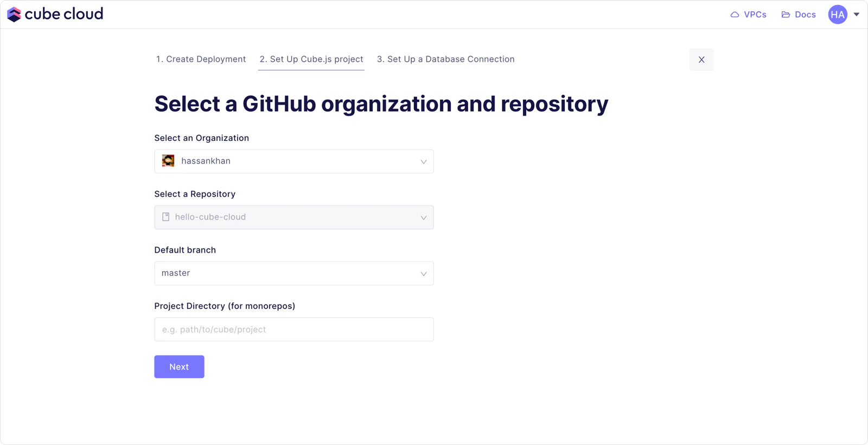868x445 pixels.
Task: Click the HA user avatar
Action: tap(838, 15)
